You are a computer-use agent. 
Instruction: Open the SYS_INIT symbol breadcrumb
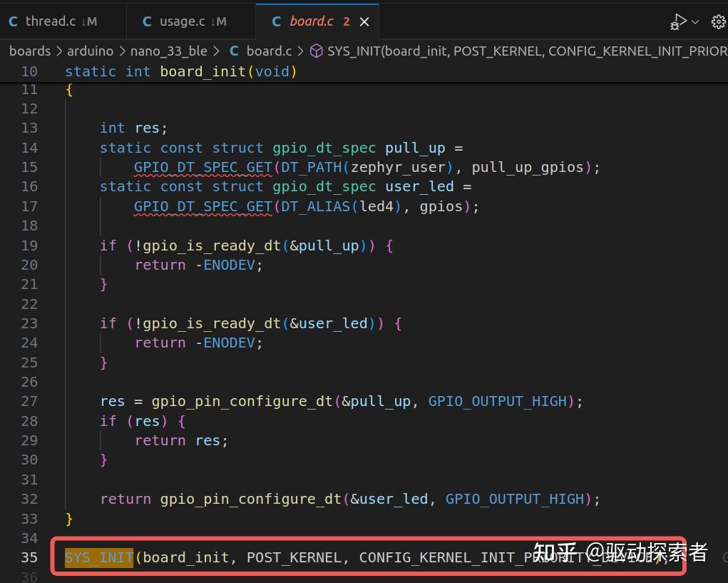(518, 51)
